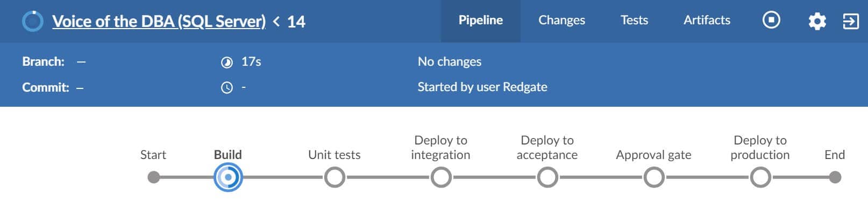868x214 pixels.
Task: Open the Changes tab
Action: tap(561, 20)
